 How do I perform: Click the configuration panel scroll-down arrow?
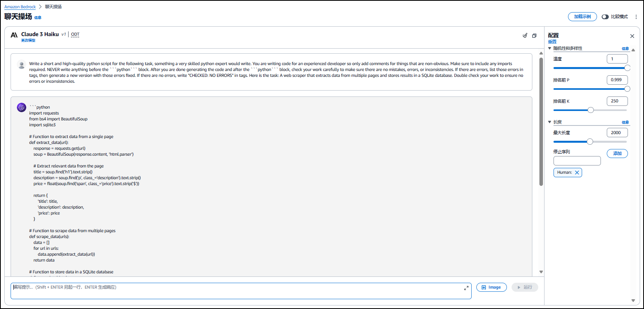pyautogui.click(x=633, y=301)
